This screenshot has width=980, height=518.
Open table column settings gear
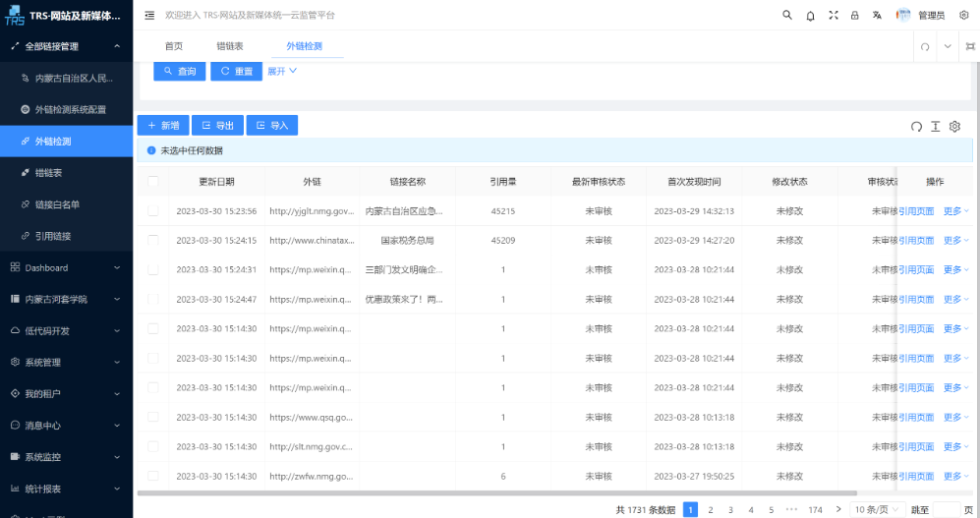click(954, 126)
